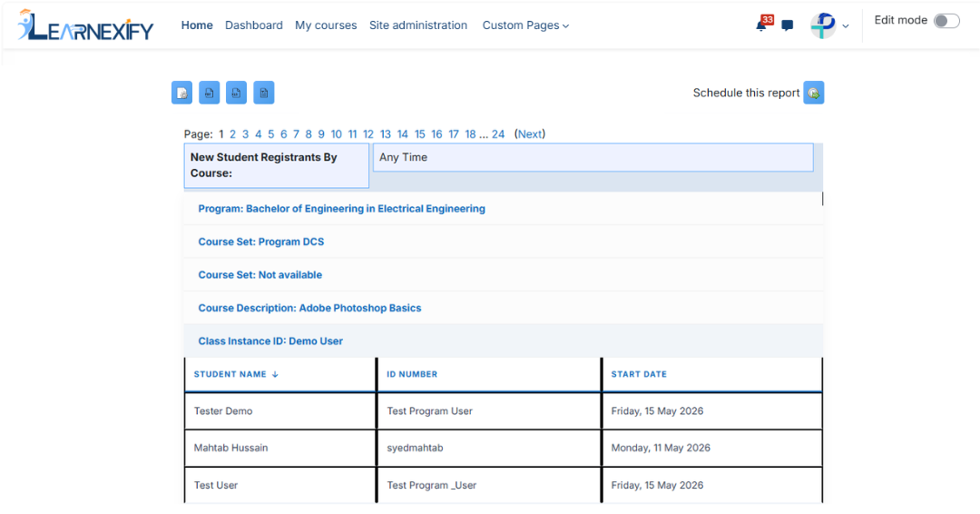Export the report as PDF
Viewport: 980px width, 514px height.
(210, 94)
